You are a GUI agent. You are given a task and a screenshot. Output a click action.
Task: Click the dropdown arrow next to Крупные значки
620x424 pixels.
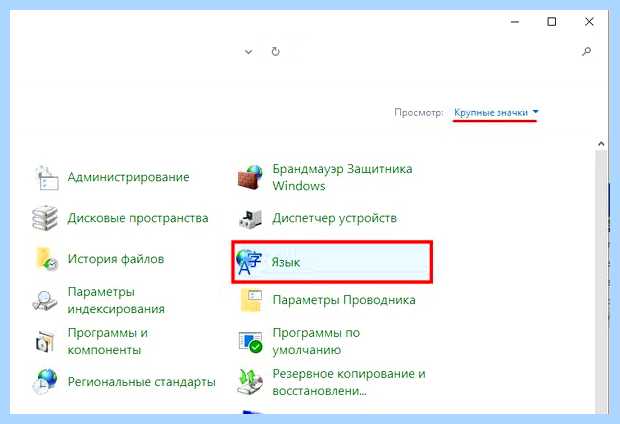click(535, 112)
